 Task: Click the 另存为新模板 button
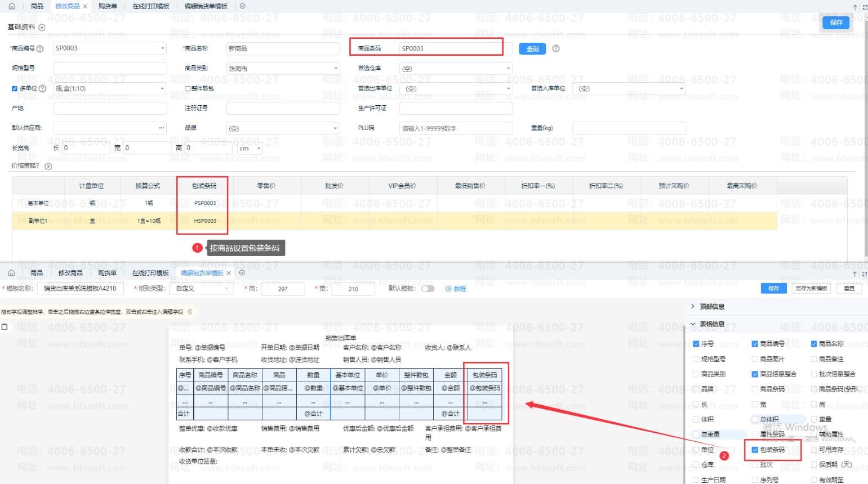pyautogui.click(x=811, y=288)
